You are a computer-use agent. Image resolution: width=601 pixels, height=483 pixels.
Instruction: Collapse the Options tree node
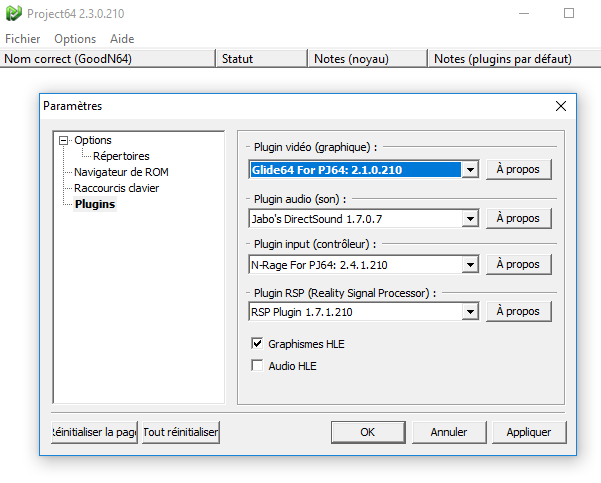coord(63,141)
